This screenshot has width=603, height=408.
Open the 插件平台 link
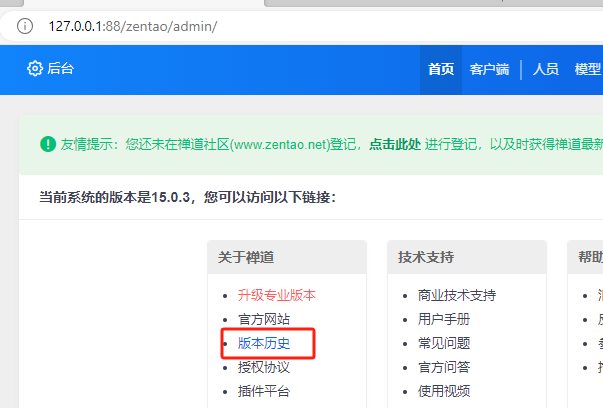[x=264, y=391]
